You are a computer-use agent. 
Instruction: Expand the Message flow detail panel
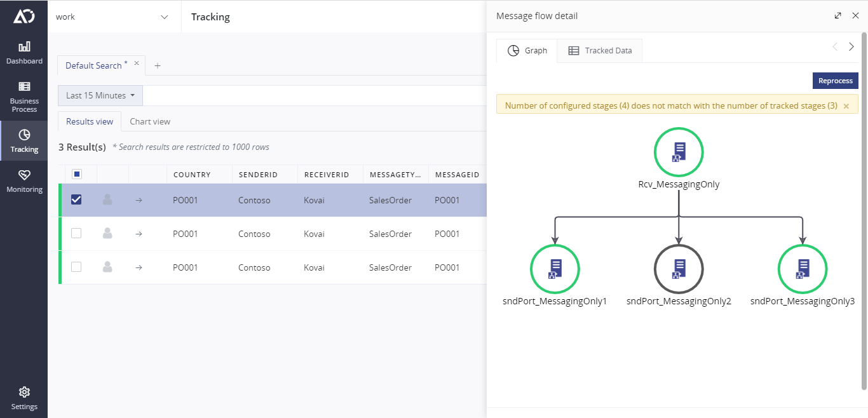[838, 16]
